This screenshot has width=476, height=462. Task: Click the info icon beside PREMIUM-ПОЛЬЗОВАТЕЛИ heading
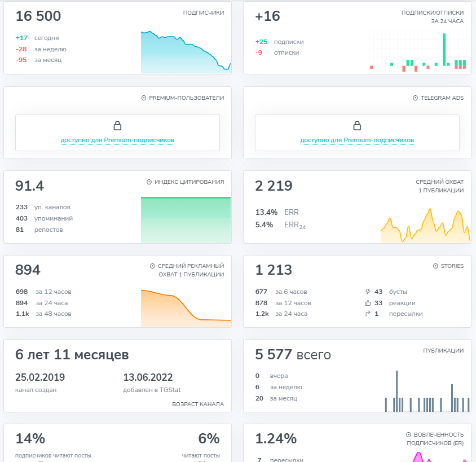point(144,98)
